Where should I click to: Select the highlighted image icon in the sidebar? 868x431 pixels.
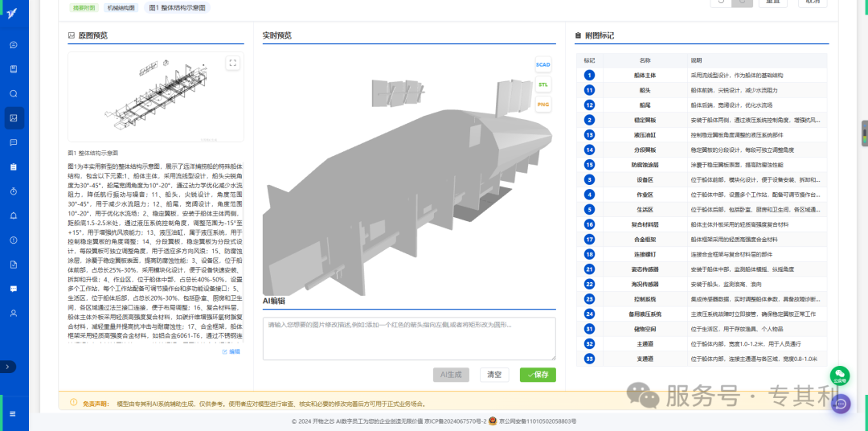click(x=14, y=118)
